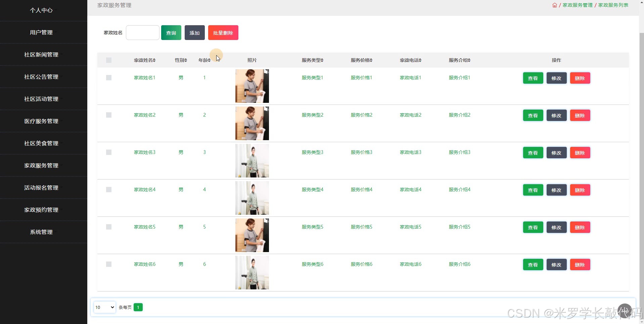Image resolution: width=644 pixels, height=324 pixels.
Task: Open 社区新闻管理 in the sidebar
Action: coord(41,55)
